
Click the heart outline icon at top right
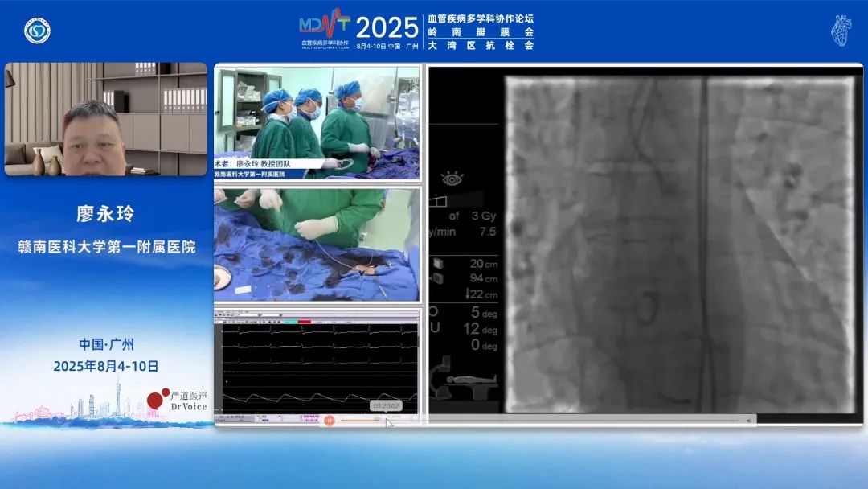click(x=841, y=31)
